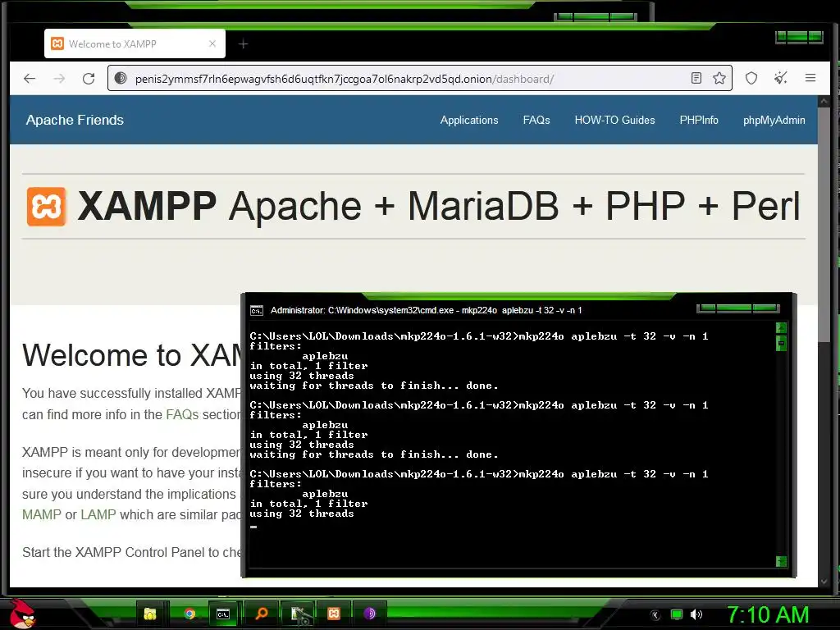
Task: Follow the FAQs link in the welcome text
Action: [182, 414]
